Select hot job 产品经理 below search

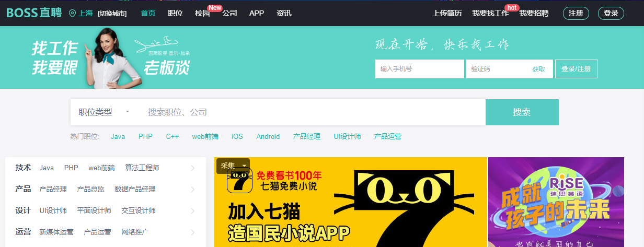pos(307,136)
